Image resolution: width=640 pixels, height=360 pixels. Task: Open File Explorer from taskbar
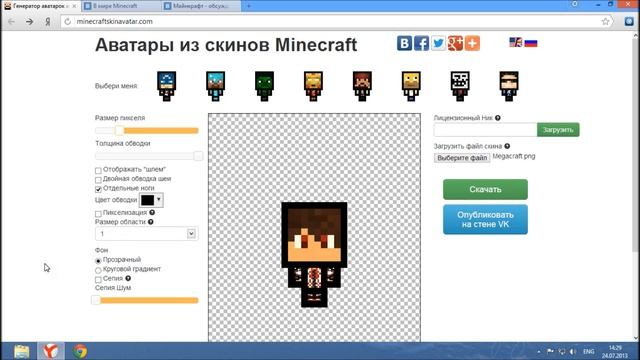coord(22,351)
